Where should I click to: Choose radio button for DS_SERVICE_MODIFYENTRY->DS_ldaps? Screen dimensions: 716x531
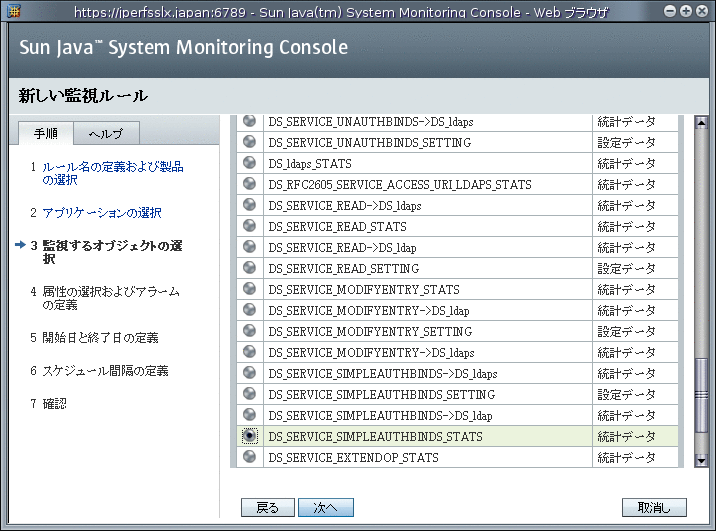[x=249, y=352]
